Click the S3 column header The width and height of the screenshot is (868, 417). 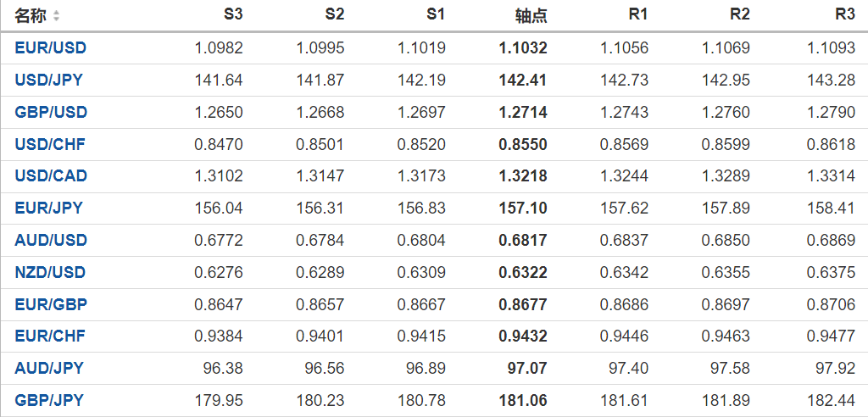(232, 15)
